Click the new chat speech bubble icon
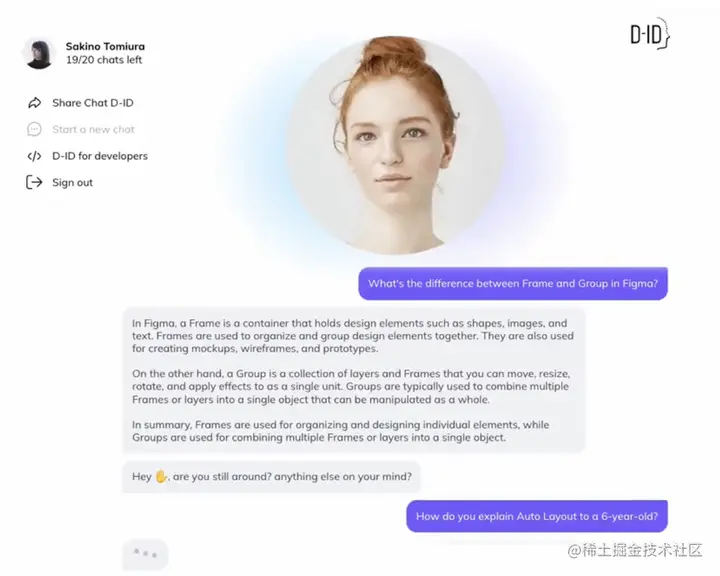 point(34,130)
